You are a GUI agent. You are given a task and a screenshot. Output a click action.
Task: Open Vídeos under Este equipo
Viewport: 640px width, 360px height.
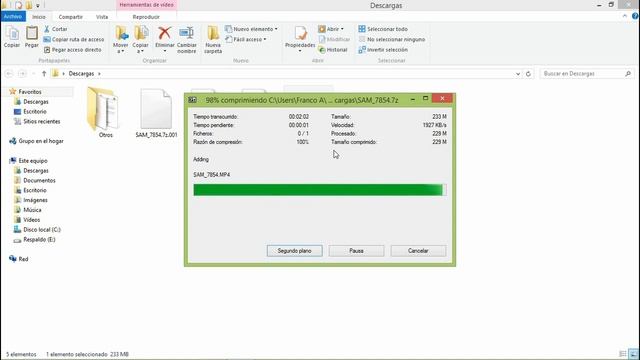click(x=31, y=220)
